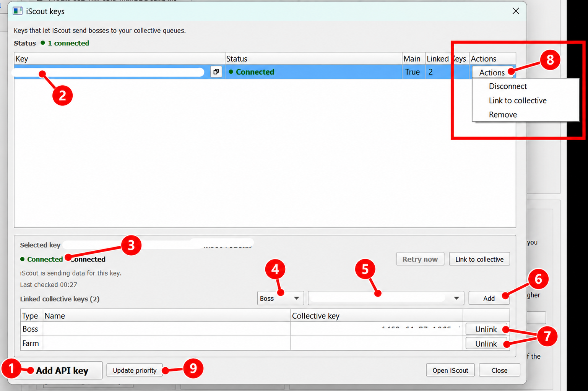Screen dimensions: 588x391
Task: Click the 'Last checked 00:27' text
Action: point(49,285)
